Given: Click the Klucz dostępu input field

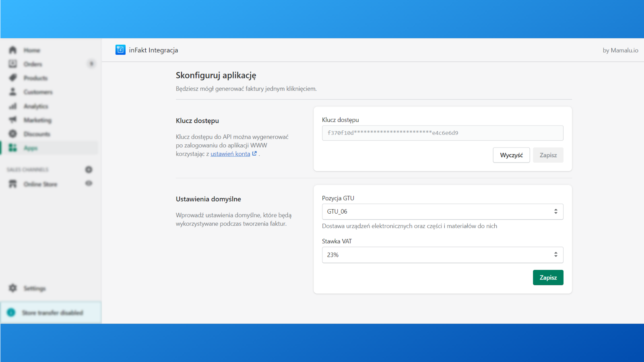Looking at the screenshot, I should [x=442, y=133].
